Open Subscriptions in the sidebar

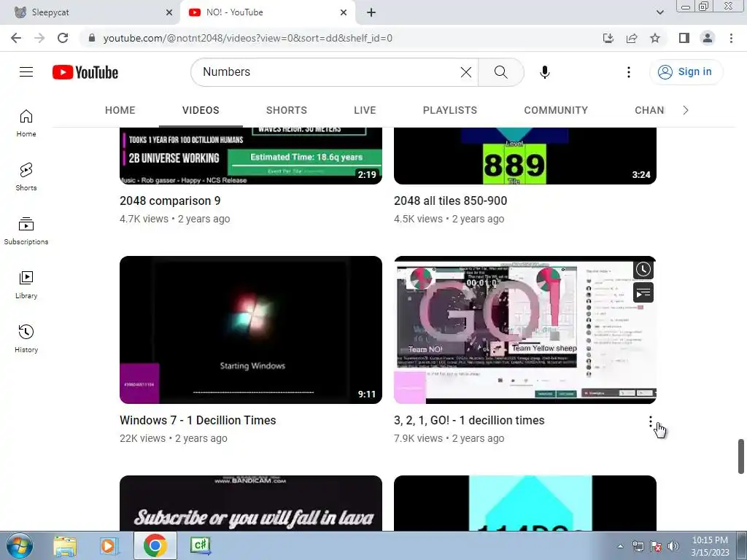(26, 231)
